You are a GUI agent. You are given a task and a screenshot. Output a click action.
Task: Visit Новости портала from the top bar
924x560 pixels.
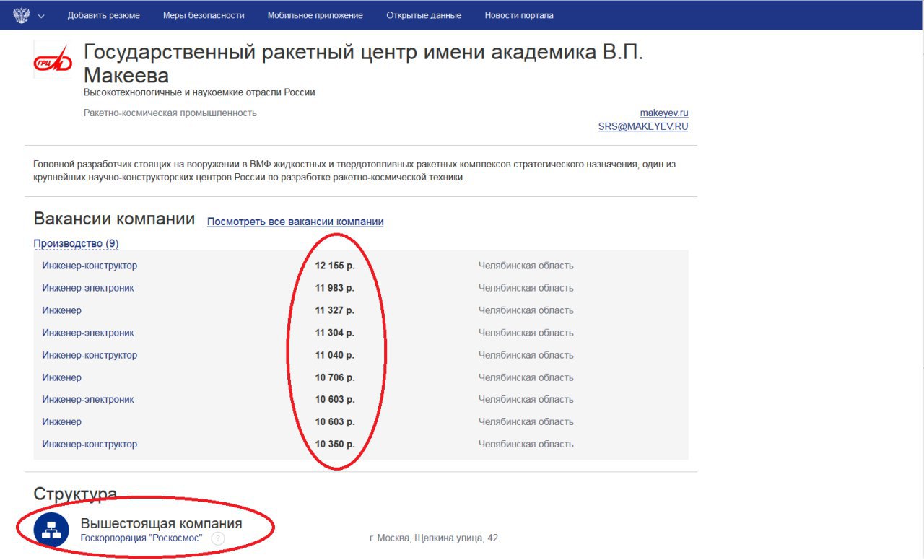pos(519,15)
